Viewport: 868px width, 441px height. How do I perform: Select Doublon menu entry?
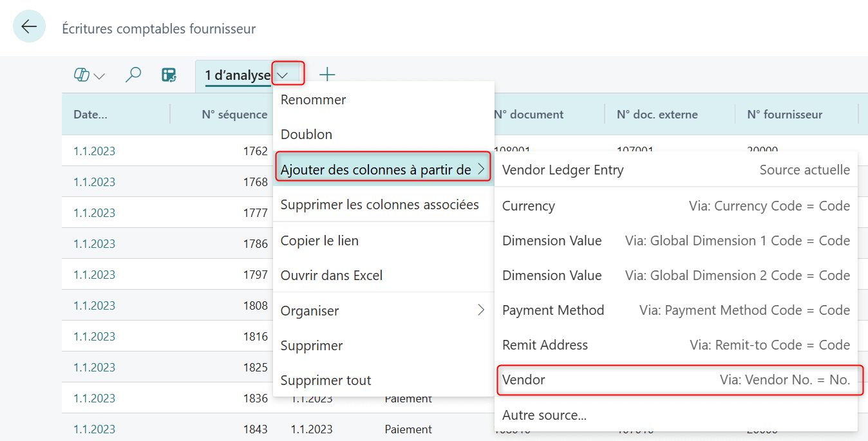coord(307,135)
